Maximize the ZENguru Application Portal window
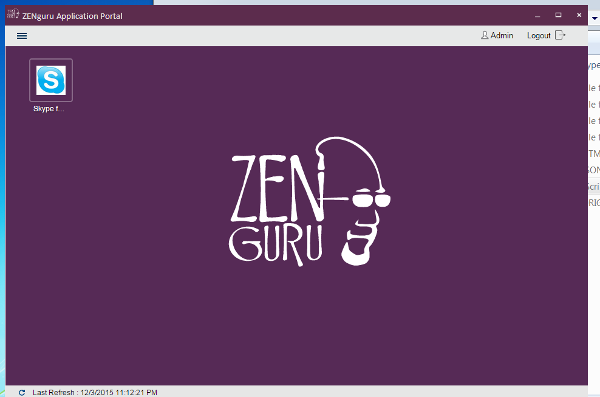The width and height of the screenshot is (600, 397). [558, 15]
